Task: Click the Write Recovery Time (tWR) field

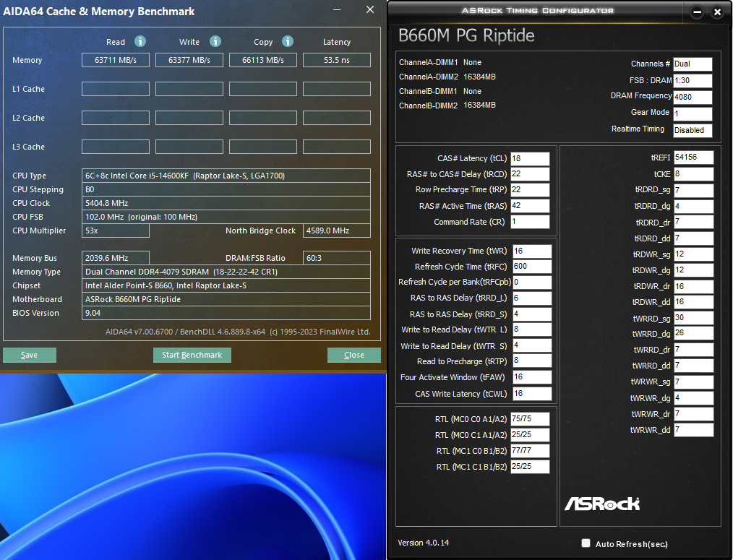Action: tap(532, 251)
